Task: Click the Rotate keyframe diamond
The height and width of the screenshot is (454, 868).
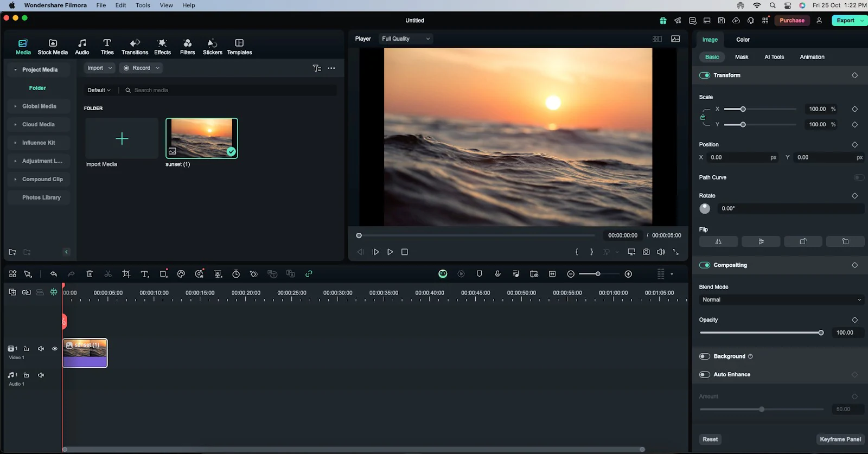Action: click(x=854, y=196)
